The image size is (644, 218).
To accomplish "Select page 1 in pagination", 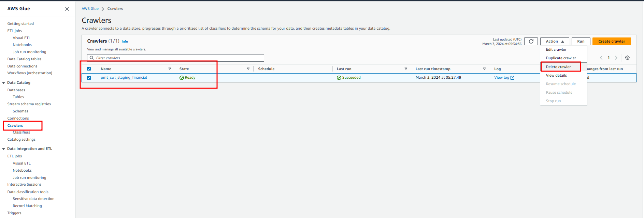I will (x=609, y=58).
